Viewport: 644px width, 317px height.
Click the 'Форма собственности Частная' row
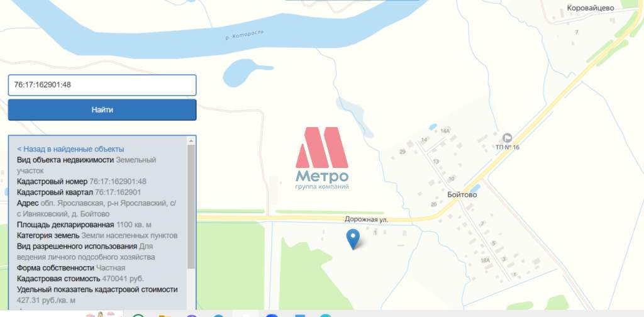(x=71, y=268)
